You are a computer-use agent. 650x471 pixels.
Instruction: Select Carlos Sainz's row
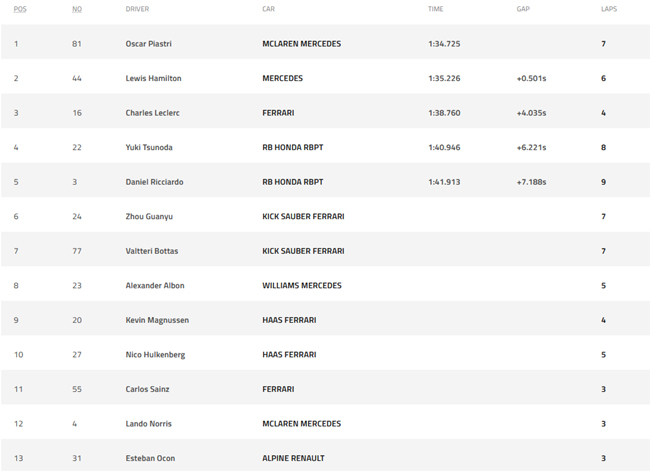pos(147,389)
